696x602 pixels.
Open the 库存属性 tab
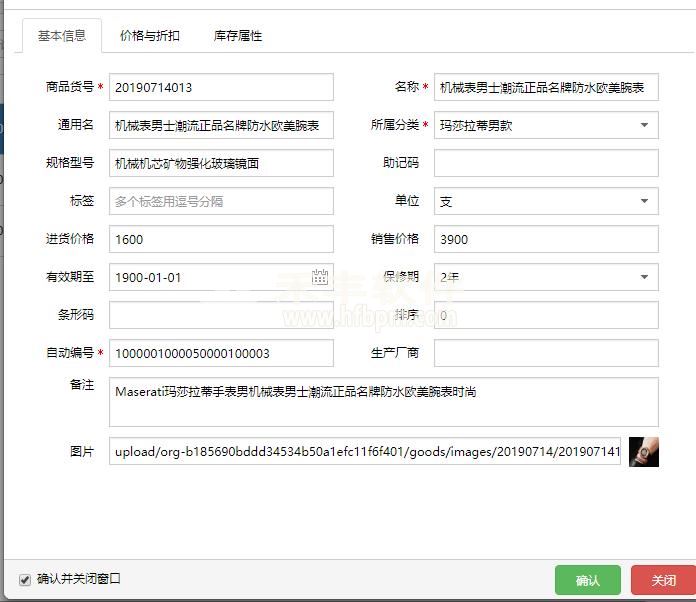click(x=238, y=36)
